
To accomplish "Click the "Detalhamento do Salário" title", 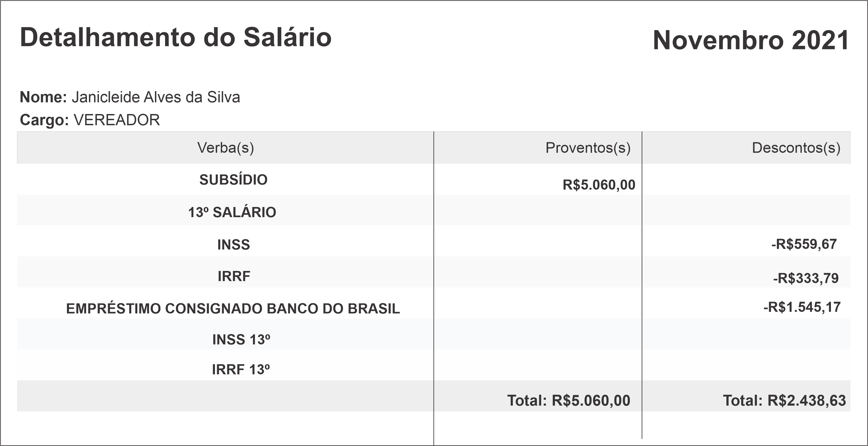I will click(175, 37).
